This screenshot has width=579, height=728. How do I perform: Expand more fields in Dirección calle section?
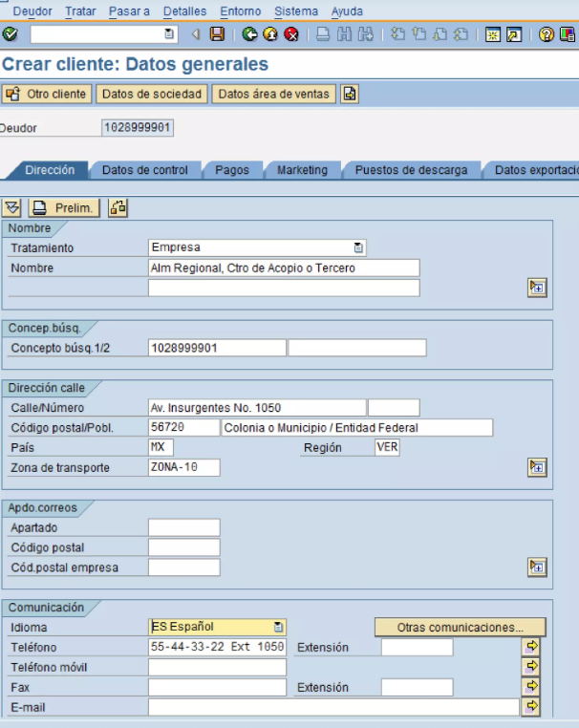tap(537, 467)
